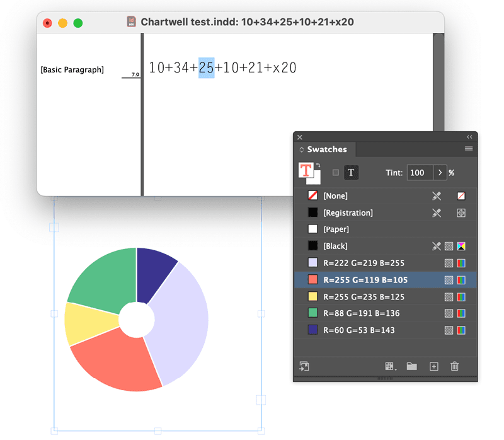Click the green zoom button of the story editor
Viewport: 504px width, 440px height.
click(77, 23)
